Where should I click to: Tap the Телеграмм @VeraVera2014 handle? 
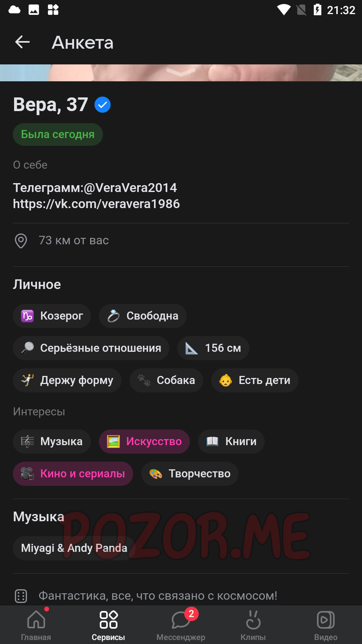(95, 188)
